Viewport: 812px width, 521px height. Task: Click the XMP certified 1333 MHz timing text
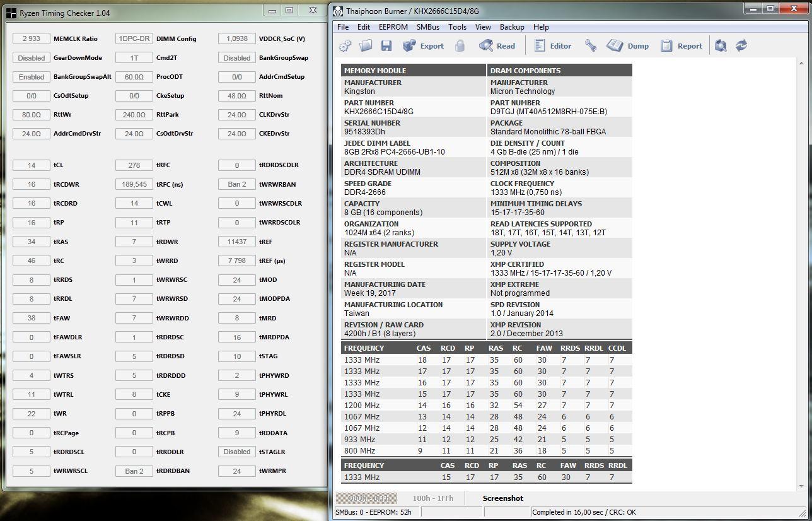coord(550,273)
